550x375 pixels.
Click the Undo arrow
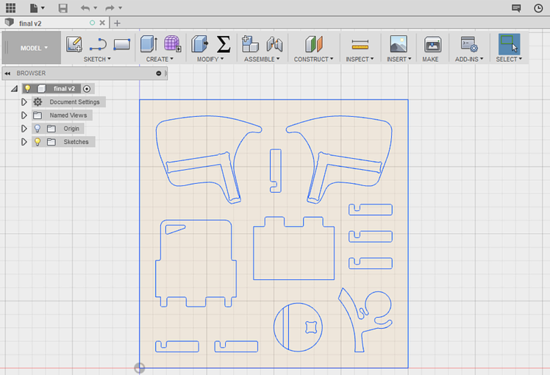[x=85, y=8]
